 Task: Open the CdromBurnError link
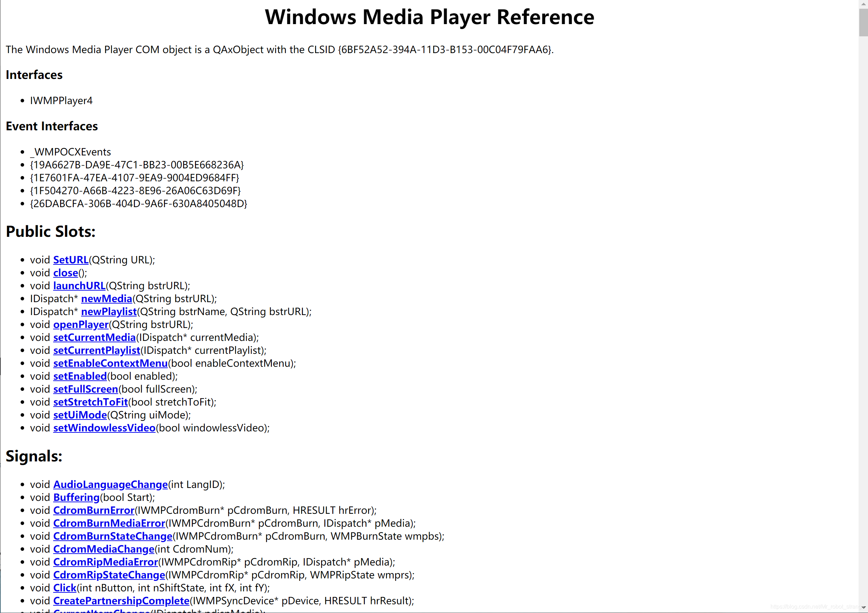point(94,510)
